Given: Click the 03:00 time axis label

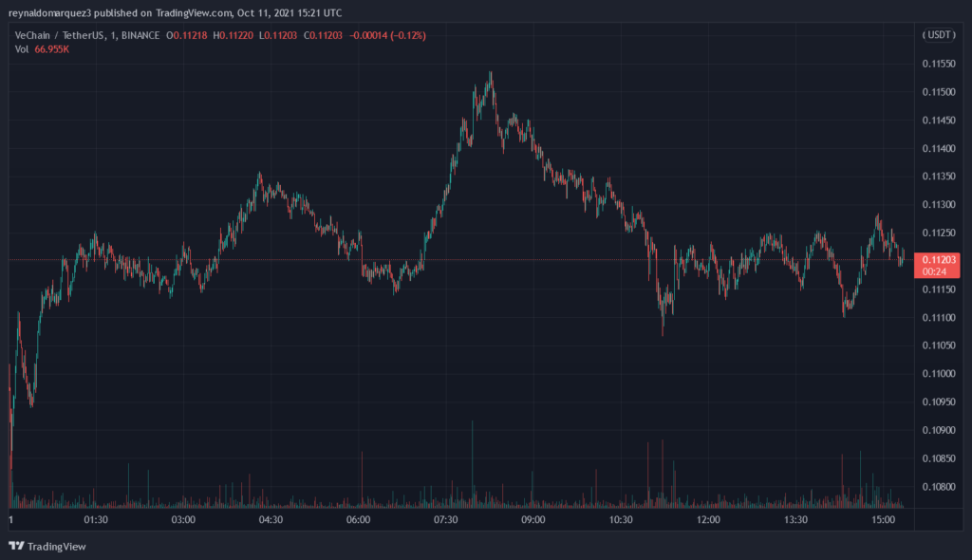Looking at the screenshot, I should pos(183,520).
